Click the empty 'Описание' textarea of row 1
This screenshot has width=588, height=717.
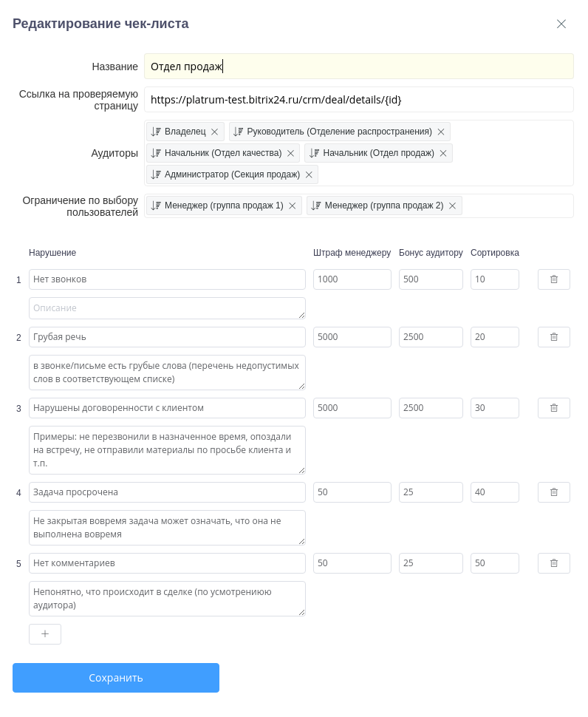pyautogui.click(x=167, y=307)
